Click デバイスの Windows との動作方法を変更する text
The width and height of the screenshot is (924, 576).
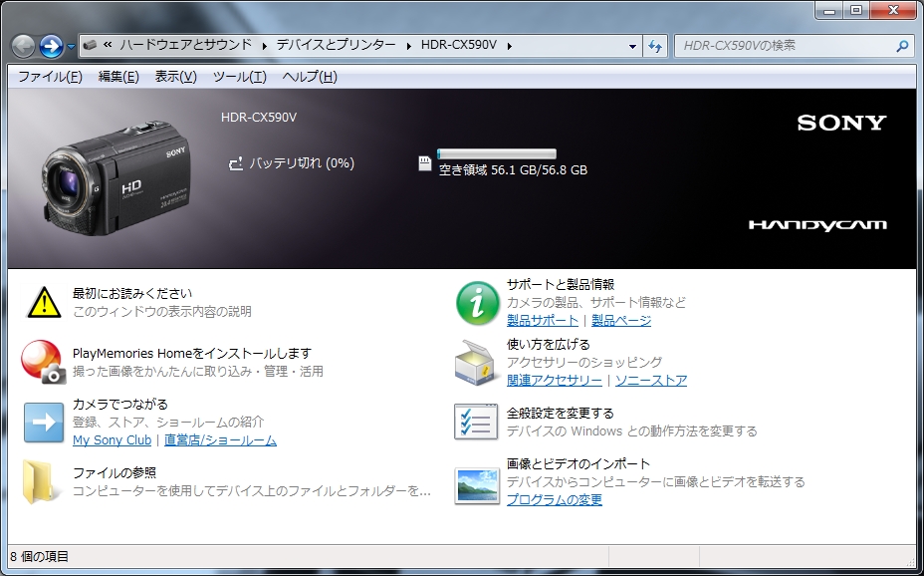[x=631, y=431]
